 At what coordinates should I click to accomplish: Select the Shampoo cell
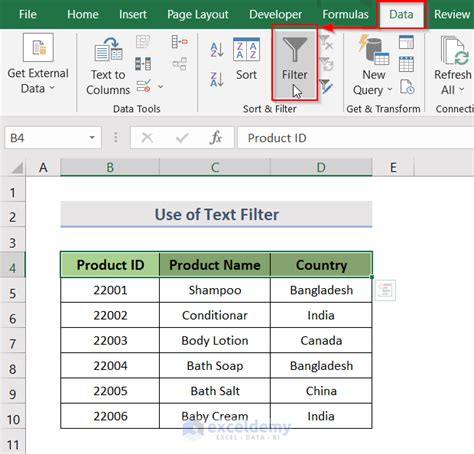pyautogui.click(x=215, y=290)
